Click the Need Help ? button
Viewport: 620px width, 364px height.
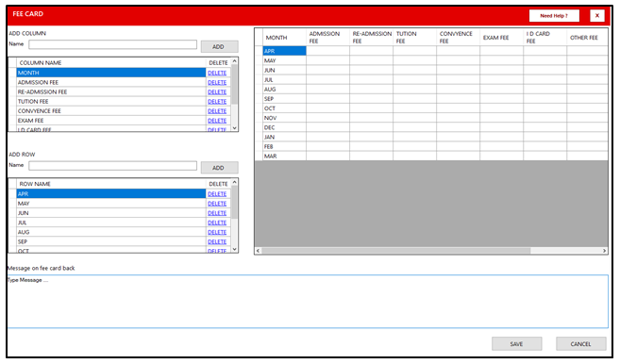pos(554,16)
